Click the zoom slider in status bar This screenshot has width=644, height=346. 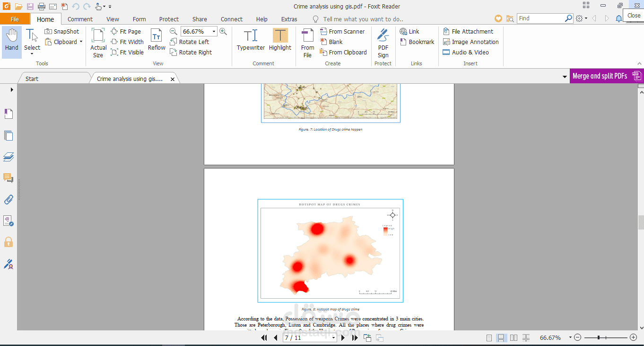point(599,337)
